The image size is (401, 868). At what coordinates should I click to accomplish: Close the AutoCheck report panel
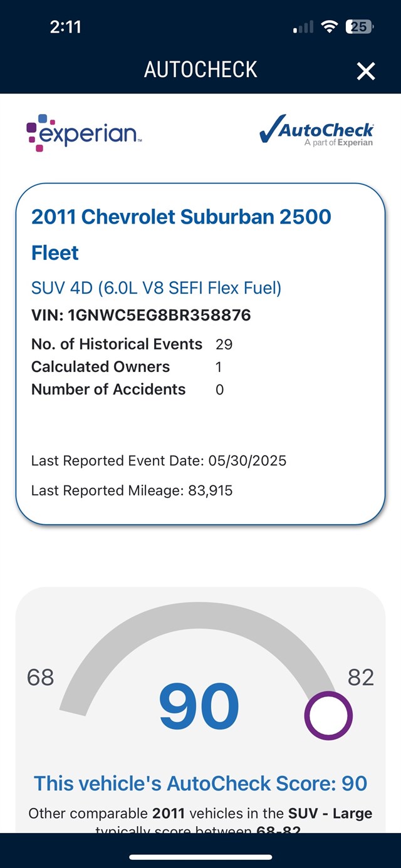pyautogui.click(x=366, y=71)
